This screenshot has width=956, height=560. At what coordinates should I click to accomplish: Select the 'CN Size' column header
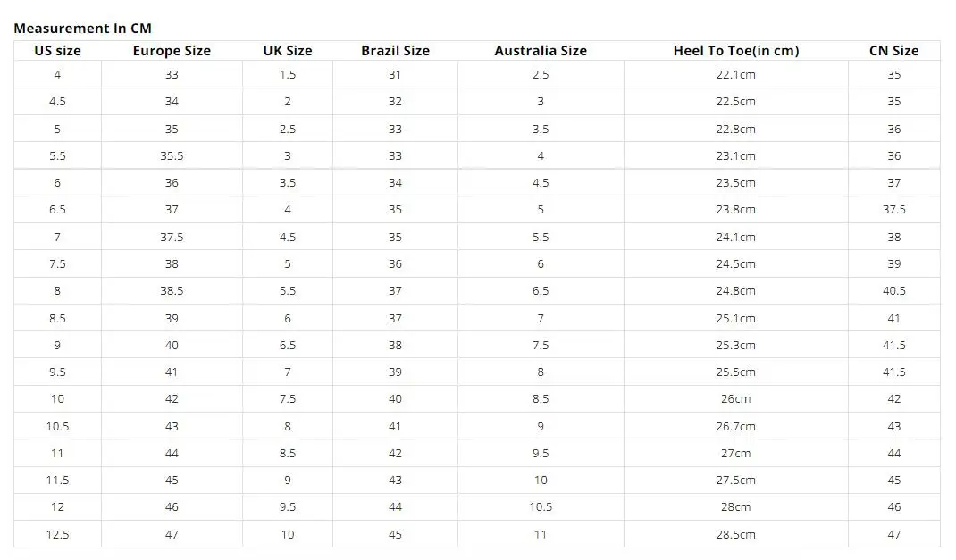coord(893,51)
